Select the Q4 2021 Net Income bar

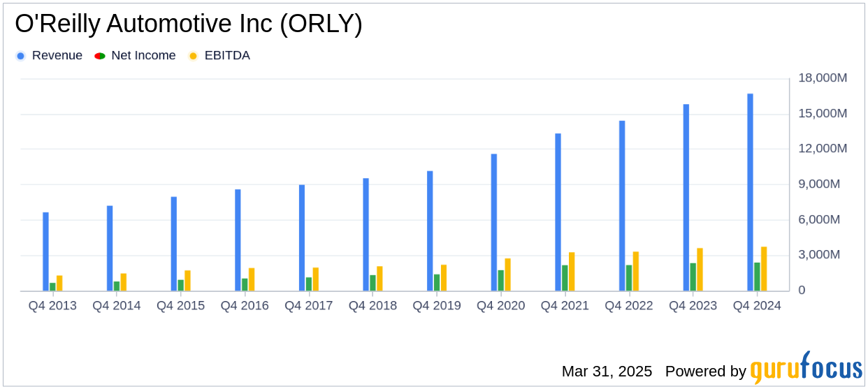pos(565,278)
